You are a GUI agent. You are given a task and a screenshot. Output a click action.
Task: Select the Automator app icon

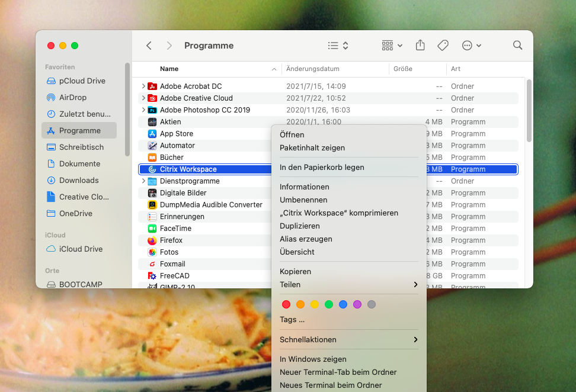point(152,145)
